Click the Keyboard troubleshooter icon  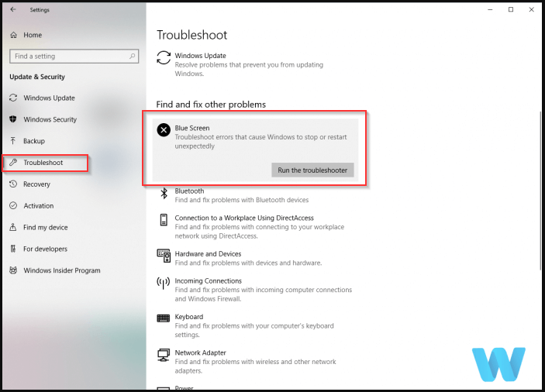pyautogui.click(x=163, y=318)
